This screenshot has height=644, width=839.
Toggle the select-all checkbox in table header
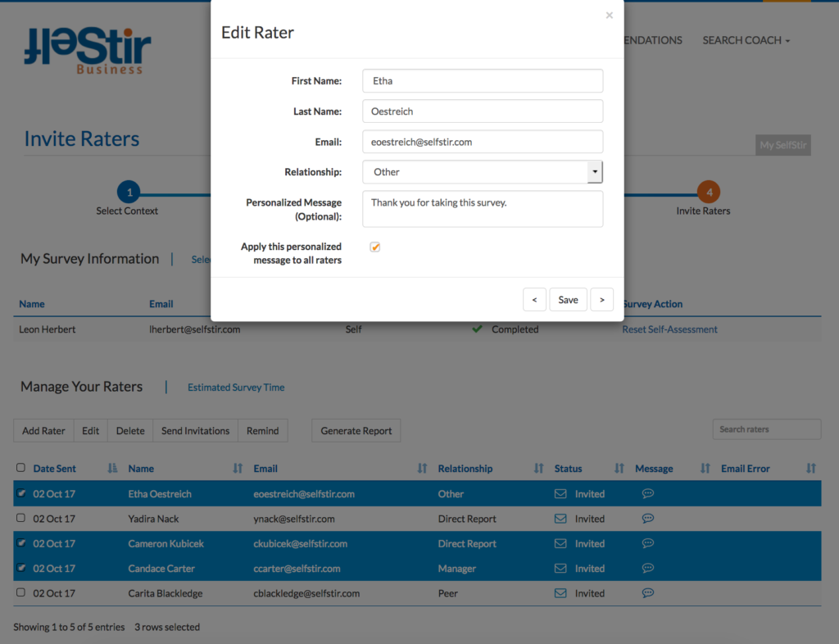tap(21, 468)
